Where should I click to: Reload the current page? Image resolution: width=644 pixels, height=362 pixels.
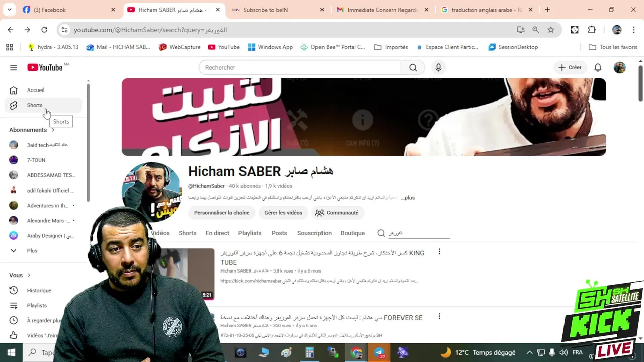pos(44,30)
